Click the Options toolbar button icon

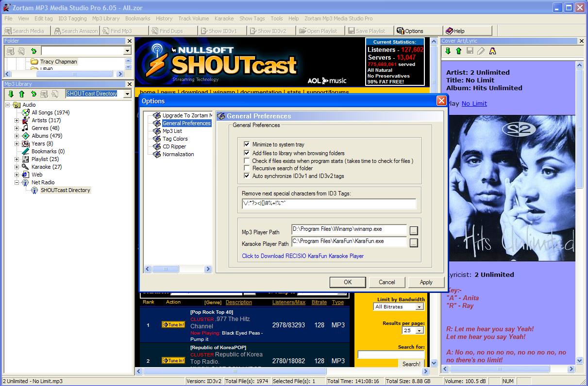(x=401, y=31)
